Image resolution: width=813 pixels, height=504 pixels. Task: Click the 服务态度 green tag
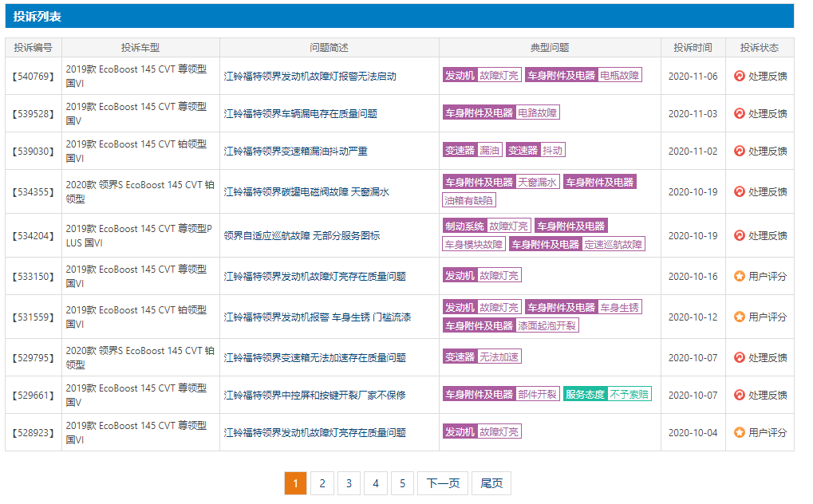(584, 395)
